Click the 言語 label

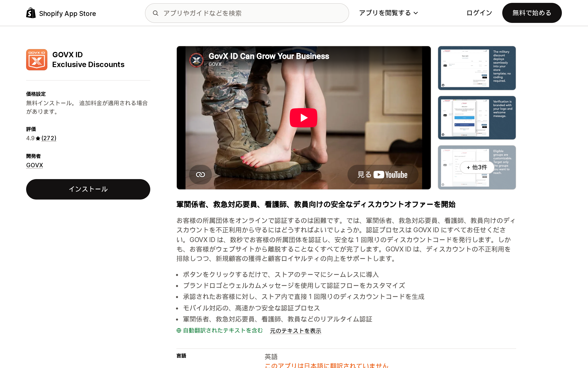(x=181, y=356)
